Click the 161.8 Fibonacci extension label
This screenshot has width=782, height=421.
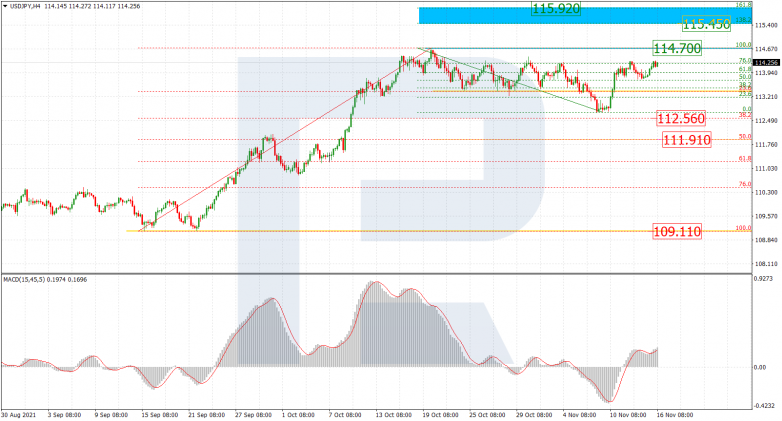pyautogui.click(x=744, y=4)
